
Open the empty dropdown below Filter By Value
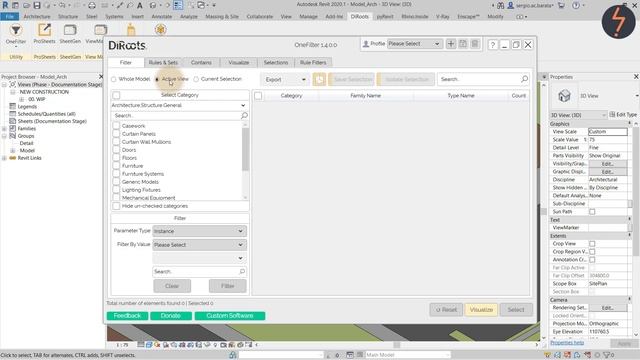[199, 258]
